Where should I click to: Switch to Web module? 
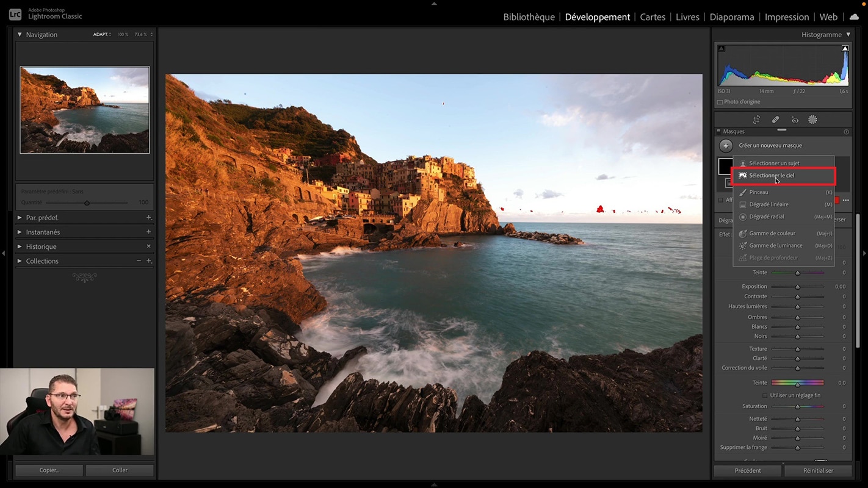tap(828, 17)
